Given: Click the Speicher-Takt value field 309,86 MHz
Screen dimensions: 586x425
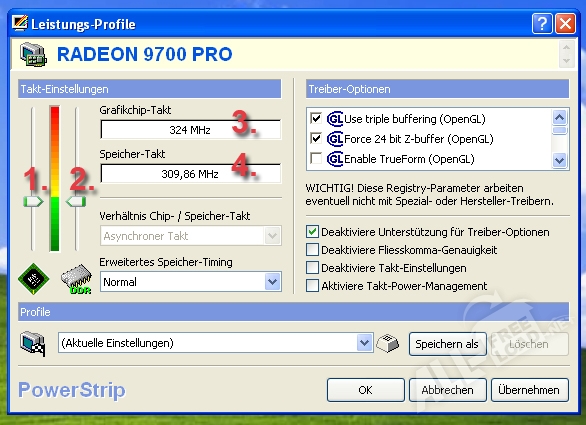Looking at the screenshot, I should [x=191, y=174].
